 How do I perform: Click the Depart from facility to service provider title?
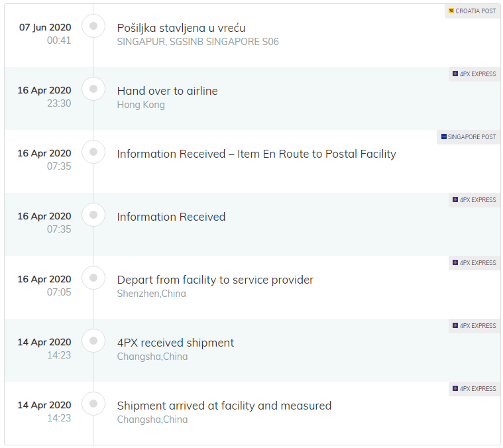coord(215,280)
